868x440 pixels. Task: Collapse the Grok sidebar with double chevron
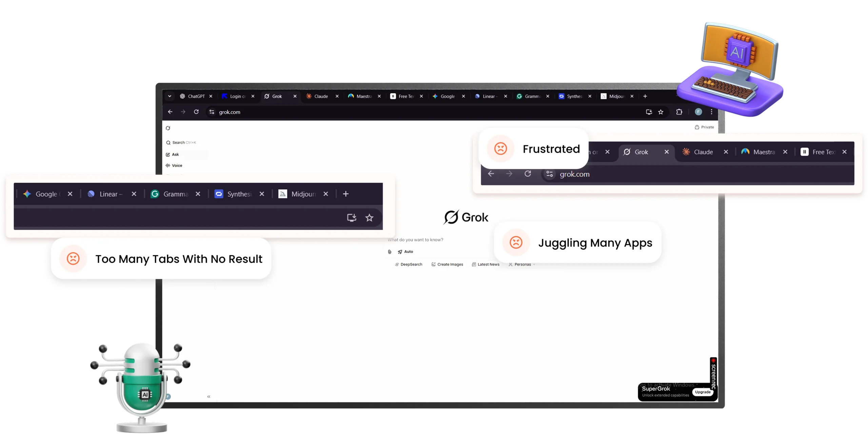click(209, 396)
